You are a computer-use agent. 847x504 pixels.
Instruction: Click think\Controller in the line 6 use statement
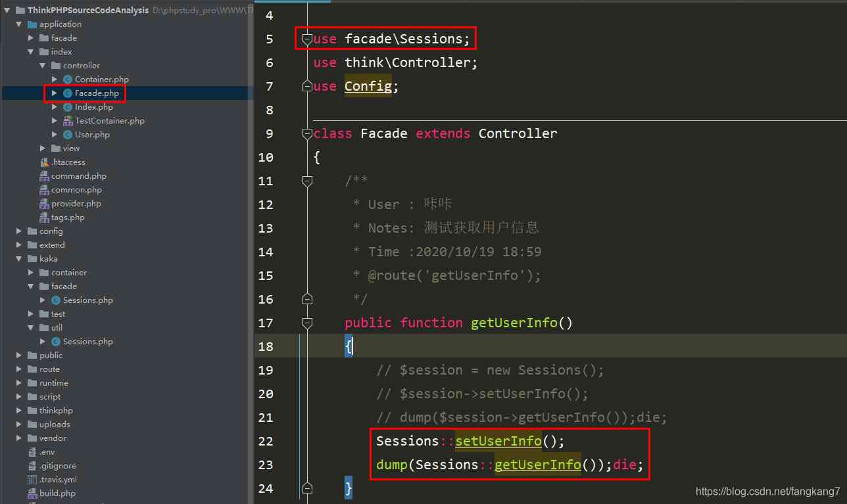click(408, 62)
